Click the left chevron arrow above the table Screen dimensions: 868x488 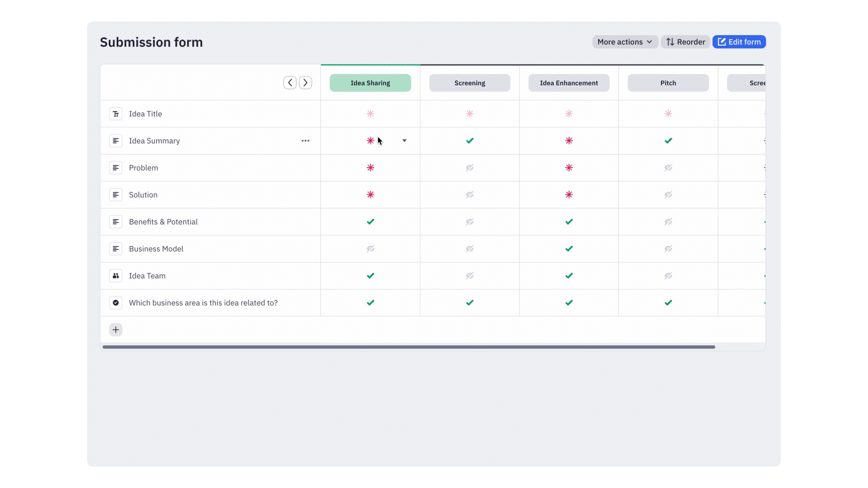290,82
